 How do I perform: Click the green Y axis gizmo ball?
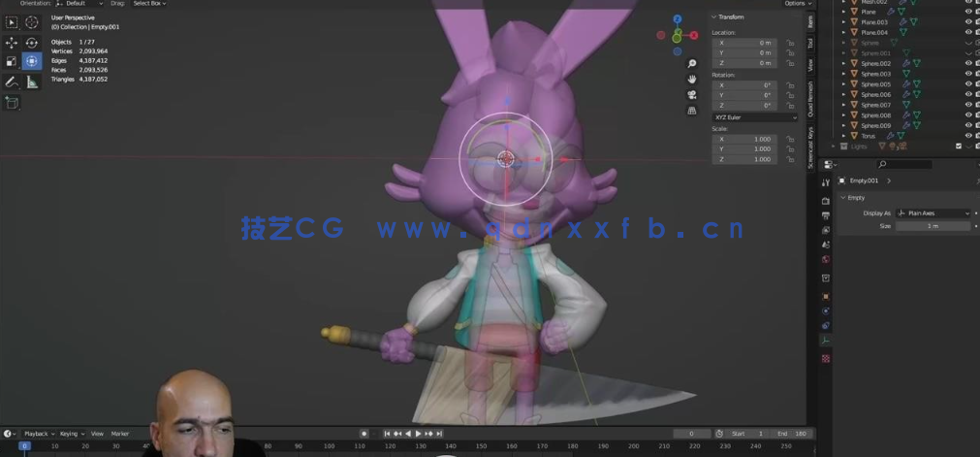click(677, 38)
